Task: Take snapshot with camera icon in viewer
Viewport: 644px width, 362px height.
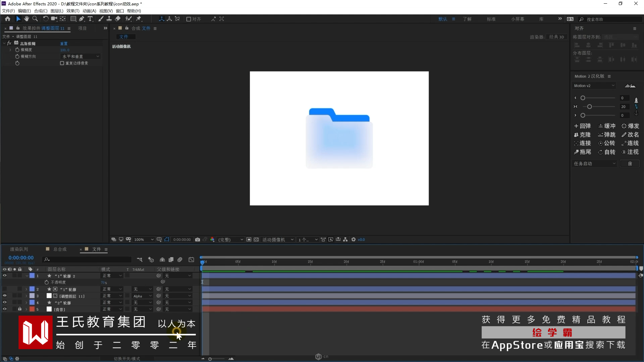Action: click(198, 240)
